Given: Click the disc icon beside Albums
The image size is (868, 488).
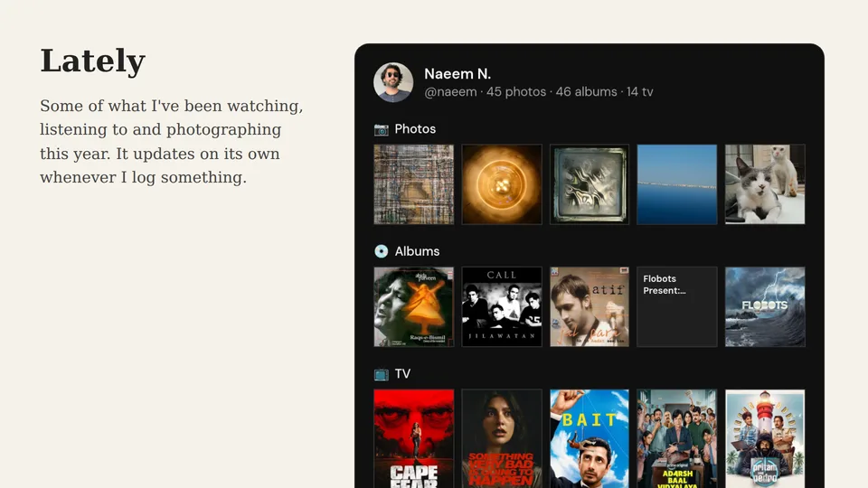Looking at the screenshot, I should tap(381, 251).
